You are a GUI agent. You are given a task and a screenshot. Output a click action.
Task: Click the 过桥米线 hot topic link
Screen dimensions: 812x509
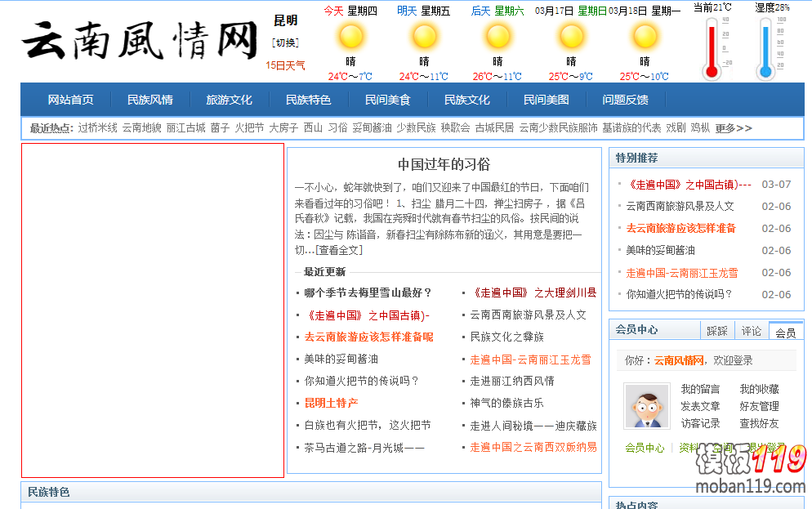[98, 128]
